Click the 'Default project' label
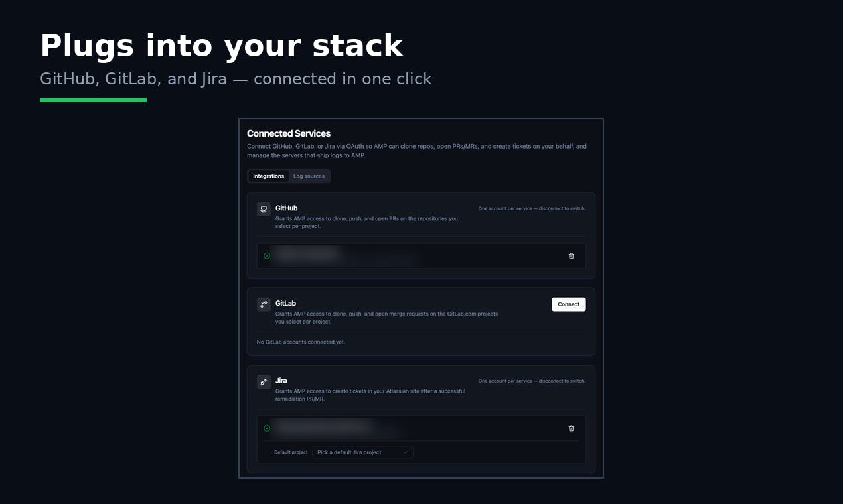Image resolution: width=843 pixels, height=504 pixels. pyautogui.click(x=291, y=452)
